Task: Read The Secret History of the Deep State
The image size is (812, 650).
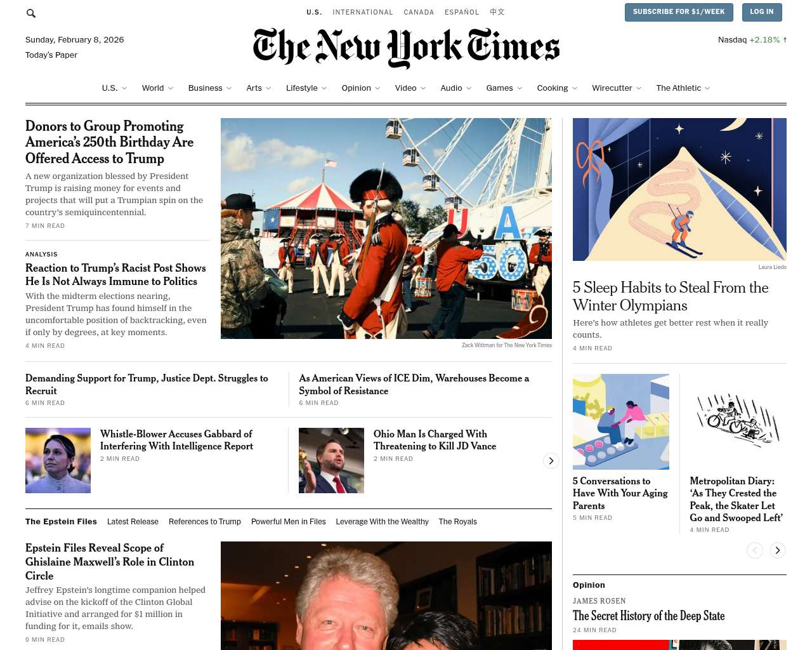Action: (x=648, y=616)
